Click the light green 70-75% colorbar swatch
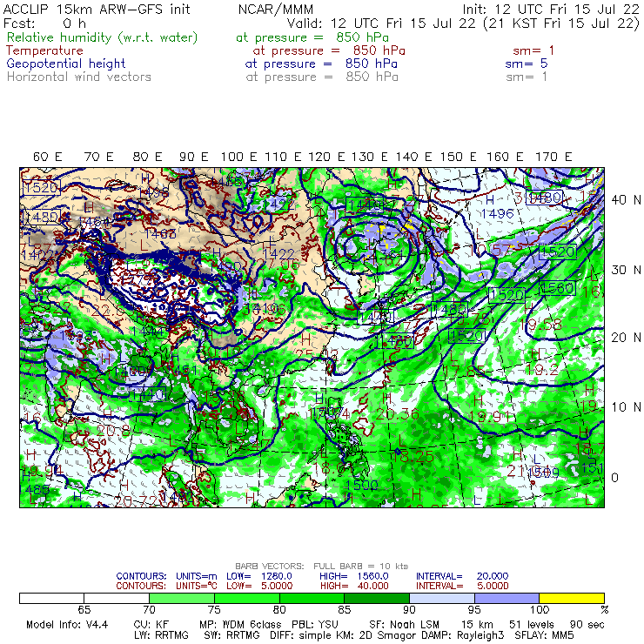Viewport: 644px width, 644px height. (182, 598)
